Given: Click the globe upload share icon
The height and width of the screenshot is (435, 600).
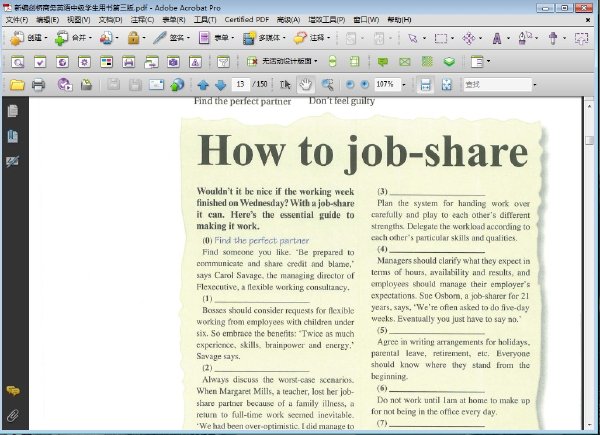Looking at the screenshot, I should [177, 85].
